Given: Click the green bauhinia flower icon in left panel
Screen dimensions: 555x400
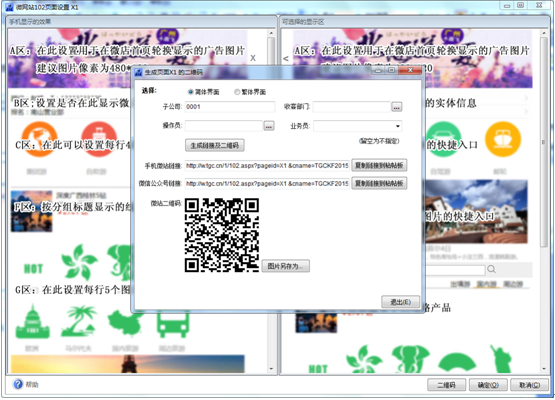Looking at the screenshot, I should tap(79, 262).
